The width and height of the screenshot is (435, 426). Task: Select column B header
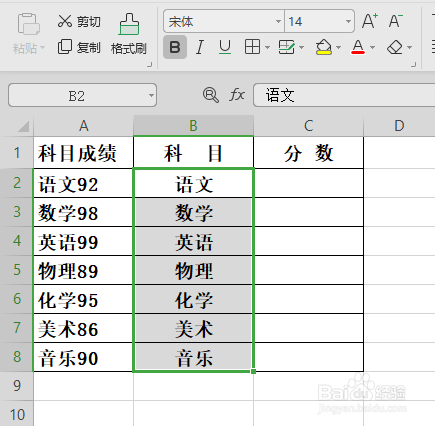[194, 126]
